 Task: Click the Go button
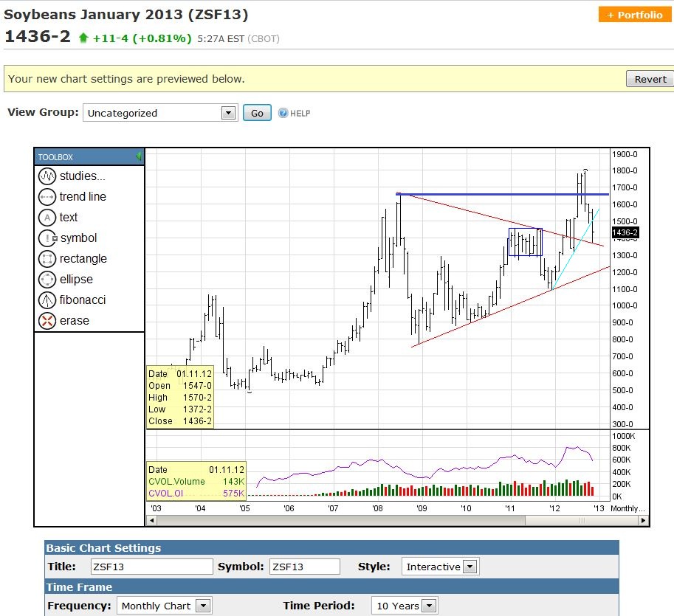coord(257,113)
